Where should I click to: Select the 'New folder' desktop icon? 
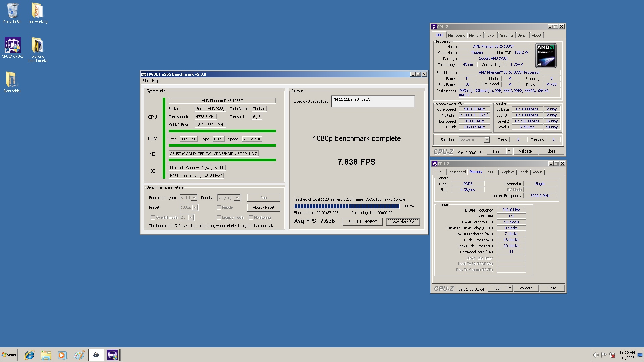click(x=12, y=82)
